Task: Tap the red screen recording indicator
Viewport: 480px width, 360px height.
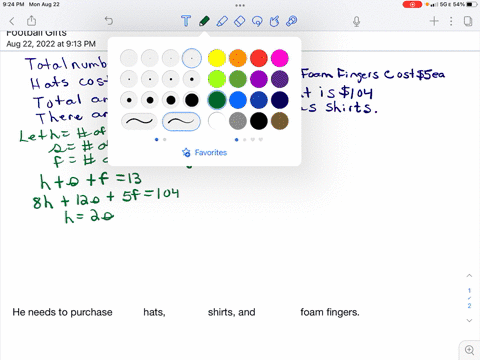Action: [x=412, y=4]
